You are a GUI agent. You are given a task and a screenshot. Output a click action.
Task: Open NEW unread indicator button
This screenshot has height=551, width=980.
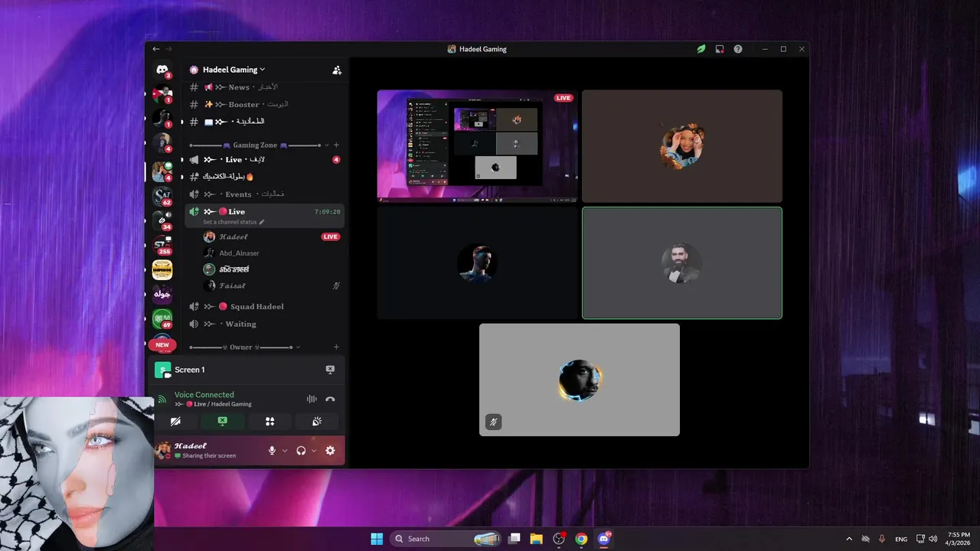tap(162, 345)
